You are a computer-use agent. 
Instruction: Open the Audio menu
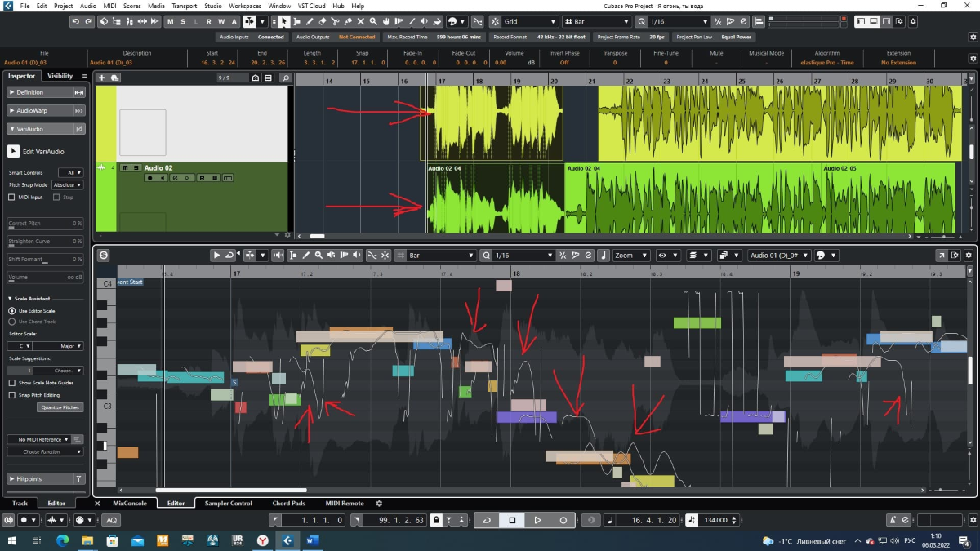tap(87, 6)
